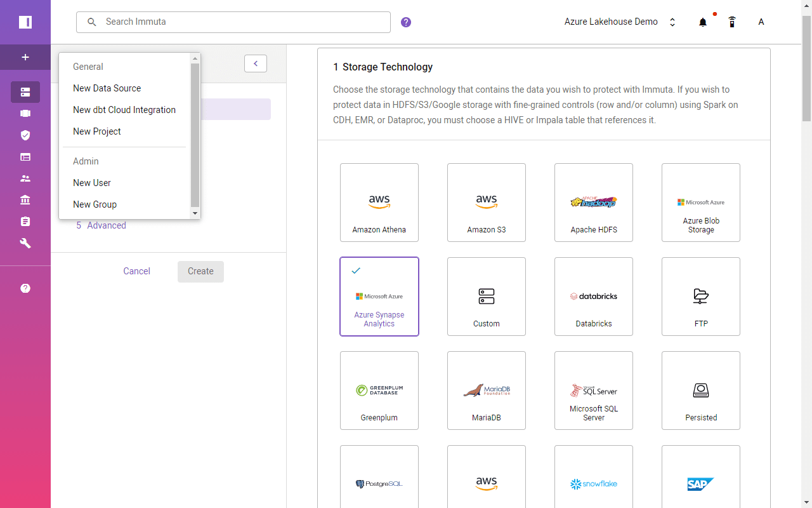Open the Policies shield sidebar icon
The width and height of the screenshot is (812, 508).
pyautogui.click(x=25, y=135)
